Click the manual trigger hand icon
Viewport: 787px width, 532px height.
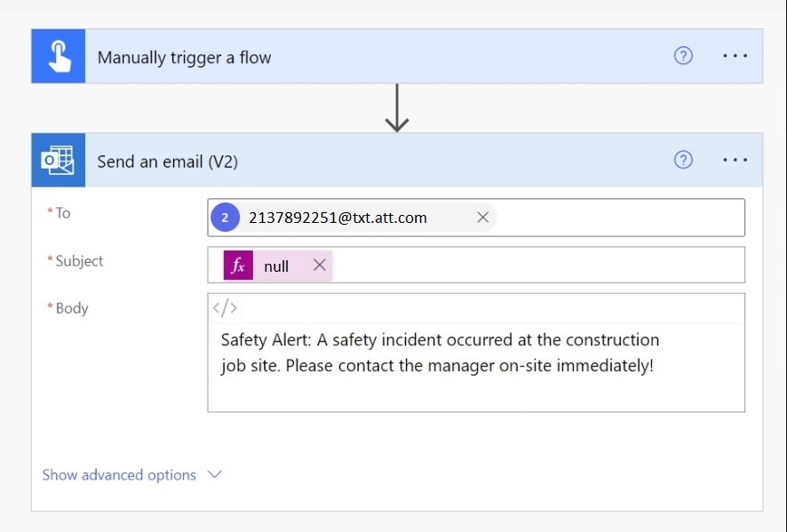(59, 56)
